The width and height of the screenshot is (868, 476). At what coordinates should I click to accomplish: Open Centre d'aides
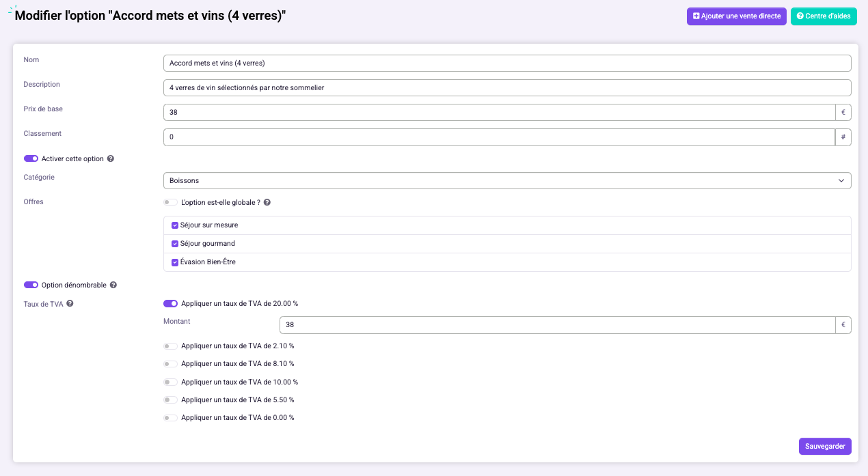tap(823, 16)
